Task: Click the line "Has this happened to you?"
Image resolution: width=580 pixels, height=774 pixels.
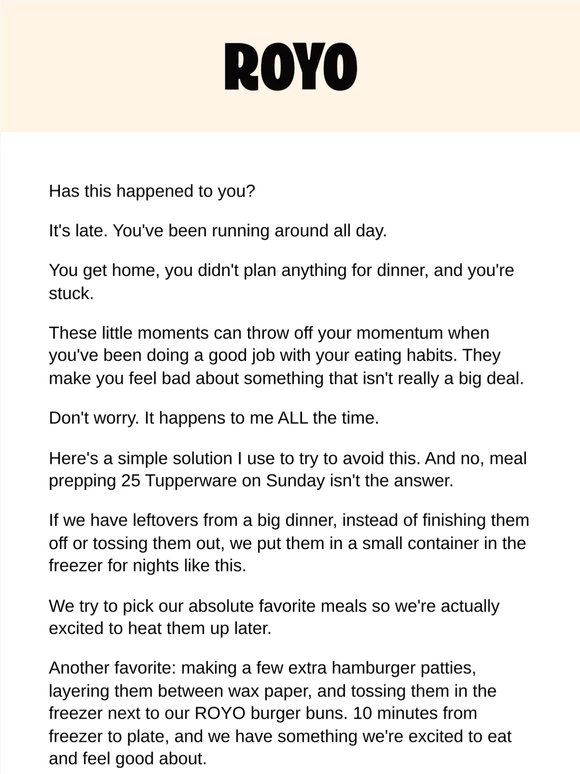Action: pyautogui.click(x=152, y=191)
